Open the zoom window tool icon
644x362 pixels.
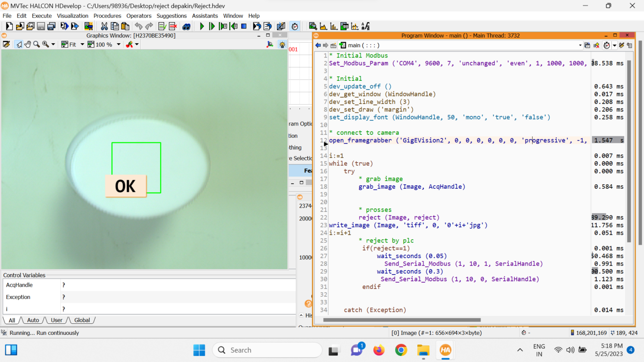(x=313, y=26)
